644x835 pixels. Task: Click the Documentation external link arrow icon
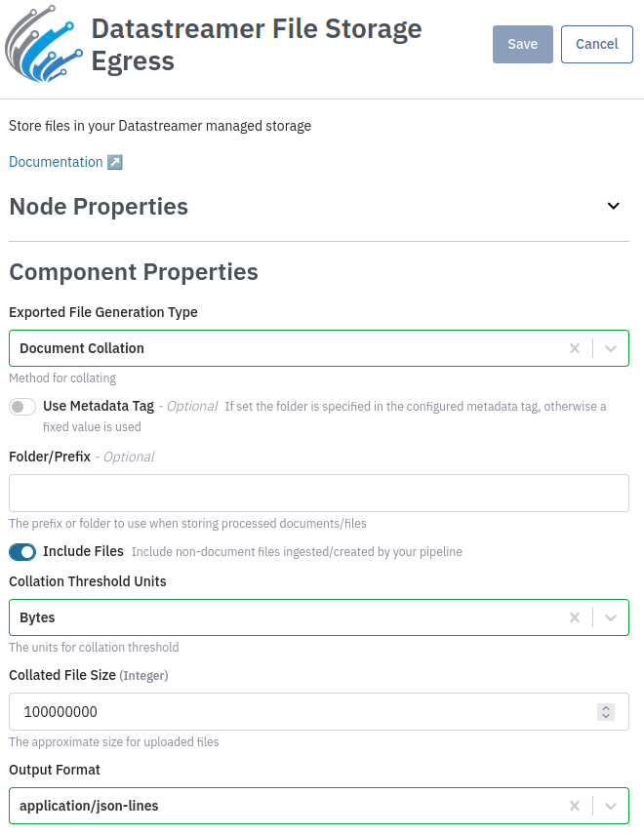coord(115,162)
